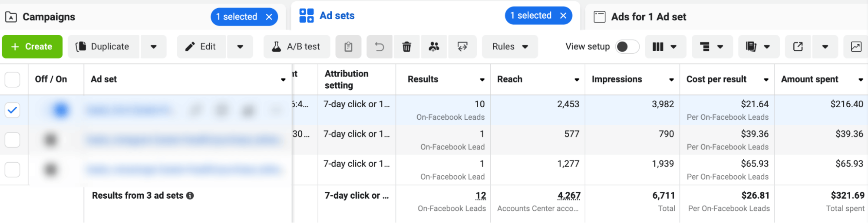
Task: Open the audience people icon
Action: pos(434,47)
